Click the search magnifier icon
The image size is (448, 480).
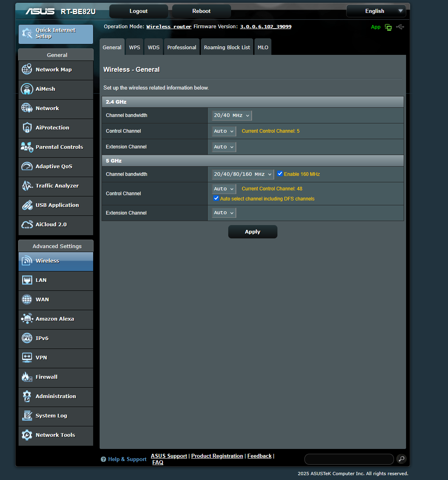(x=401, y=459)
